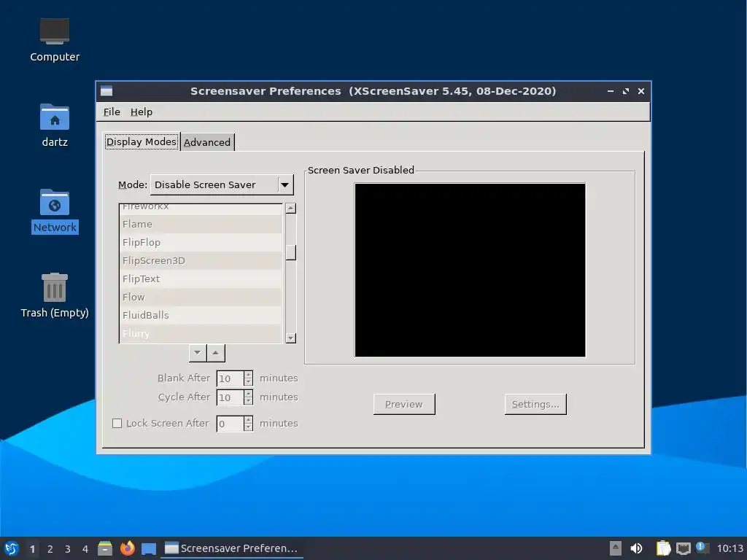
Task: Click the black screensaver preview area
Action: tap(470, 270)
